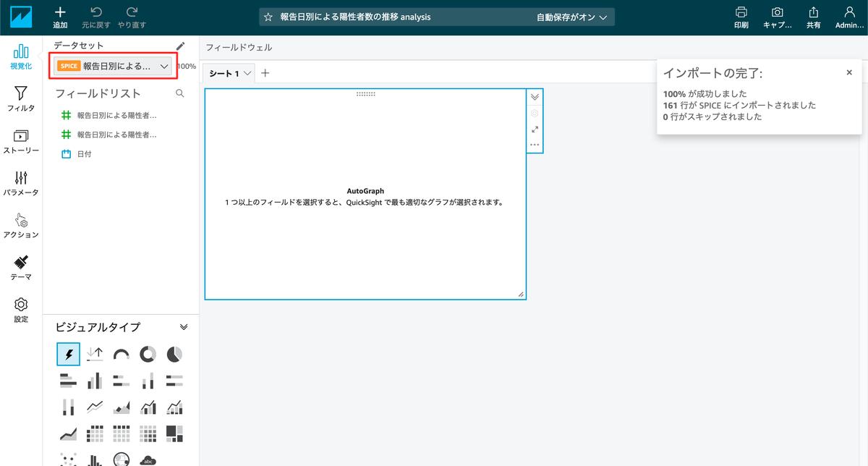Screen dimensions: 868x466
Task: Open the パラメータ panel
Action: point(21,179)
